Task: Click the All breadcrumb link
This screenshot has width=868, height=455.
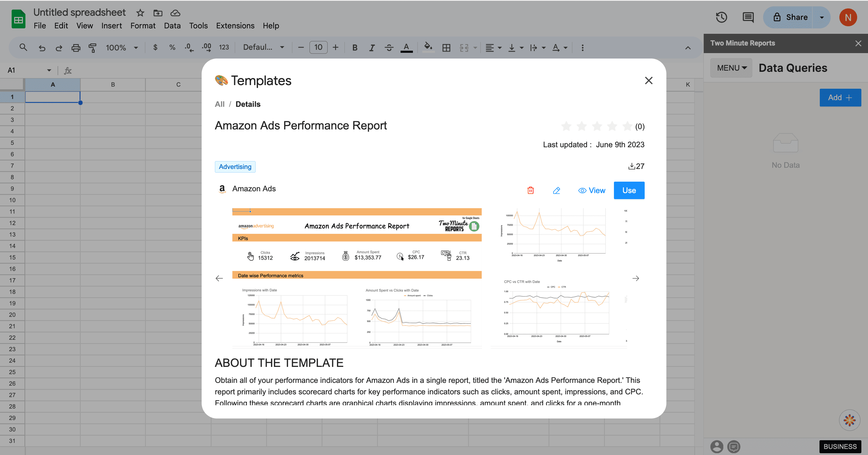Action: [x=219, y=104]
